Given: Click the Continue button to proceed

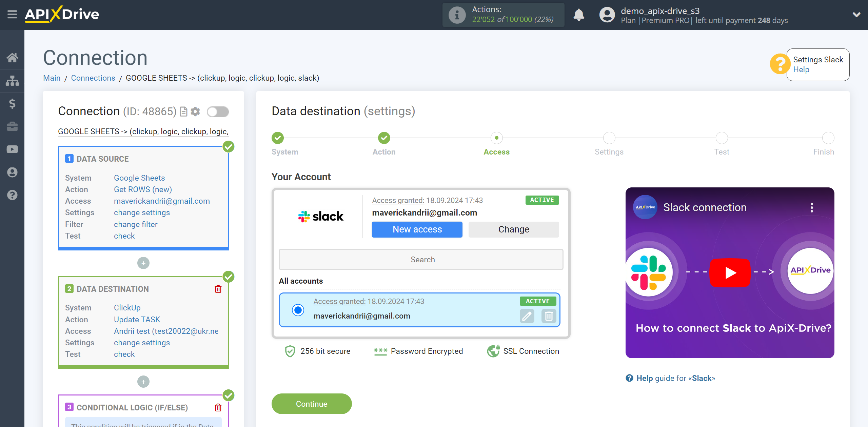Looking at the screenshot, I should [312, 404].
